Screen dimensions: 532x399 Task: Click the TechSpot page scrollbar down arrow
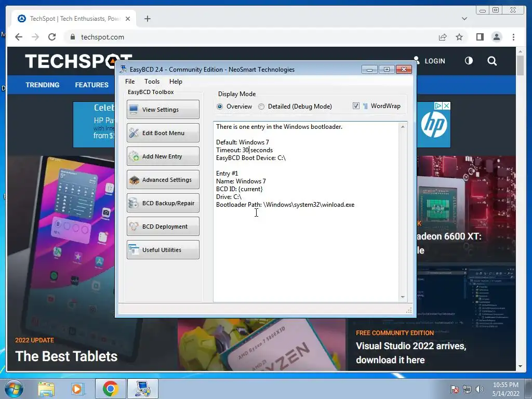(520, 366)
